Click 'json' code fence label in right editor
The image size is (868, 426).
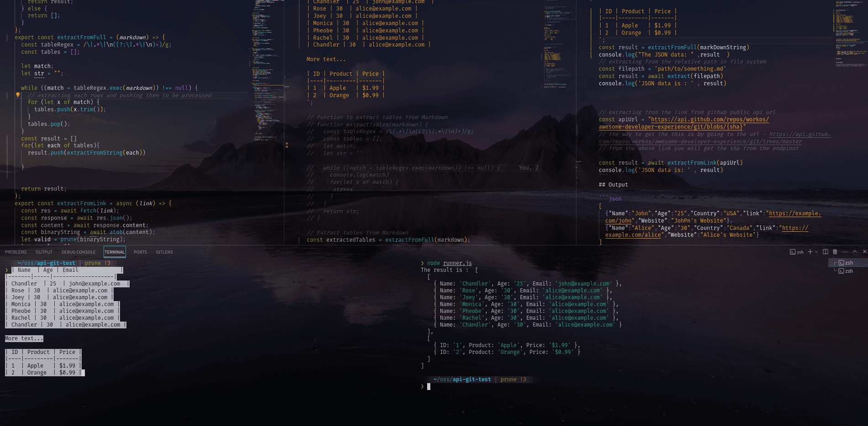[x=615, y=199]
